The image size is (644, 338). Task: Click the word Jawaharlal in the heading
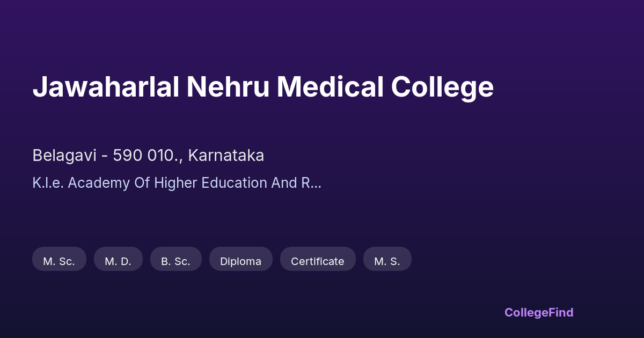point(106,87)
